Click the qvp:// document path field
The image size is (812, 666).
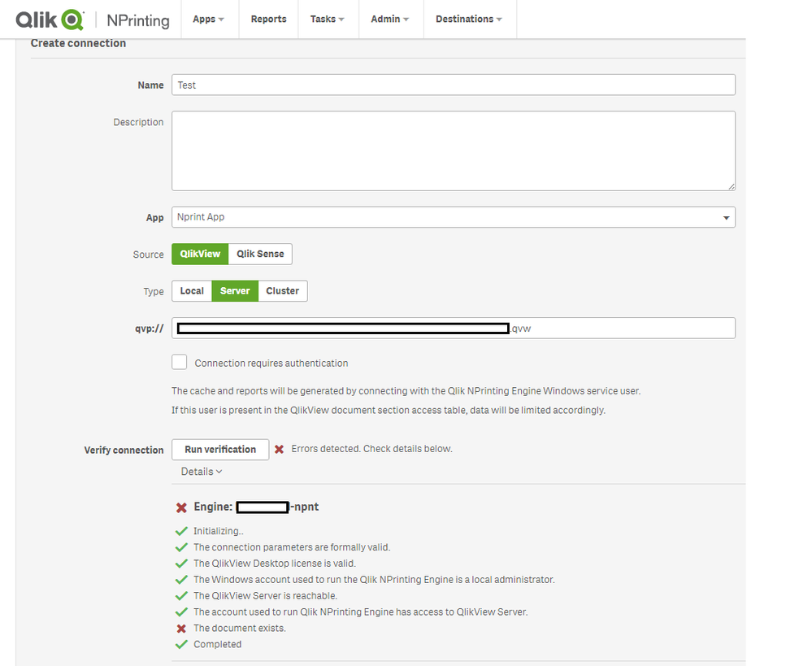pyautogui.click(x=454, y=328)
